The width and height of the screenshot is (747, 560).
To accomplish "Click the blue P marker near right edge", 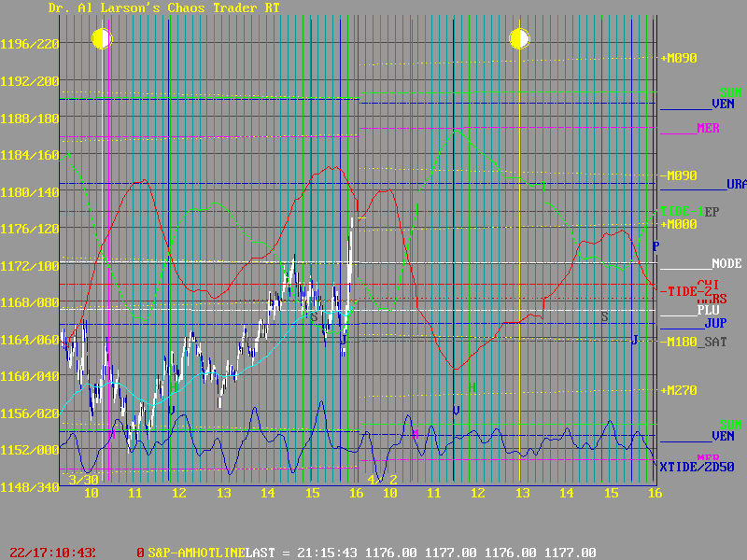I will point(655,246).
